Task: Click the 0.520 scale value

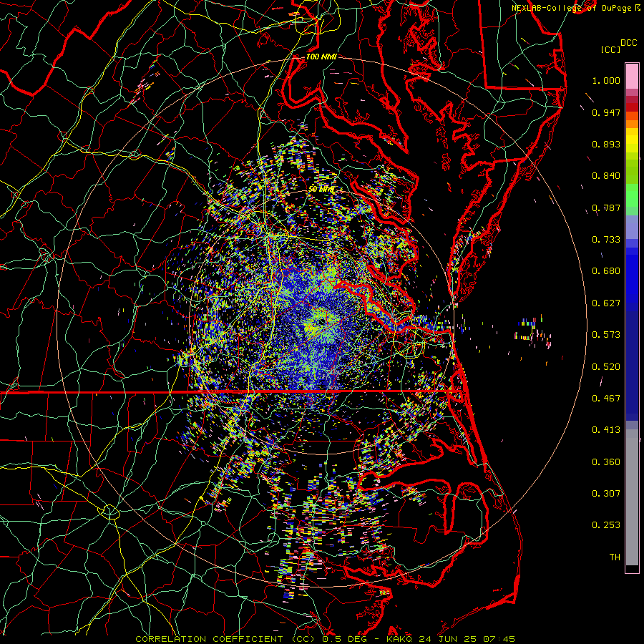Action: pos(606,367)
